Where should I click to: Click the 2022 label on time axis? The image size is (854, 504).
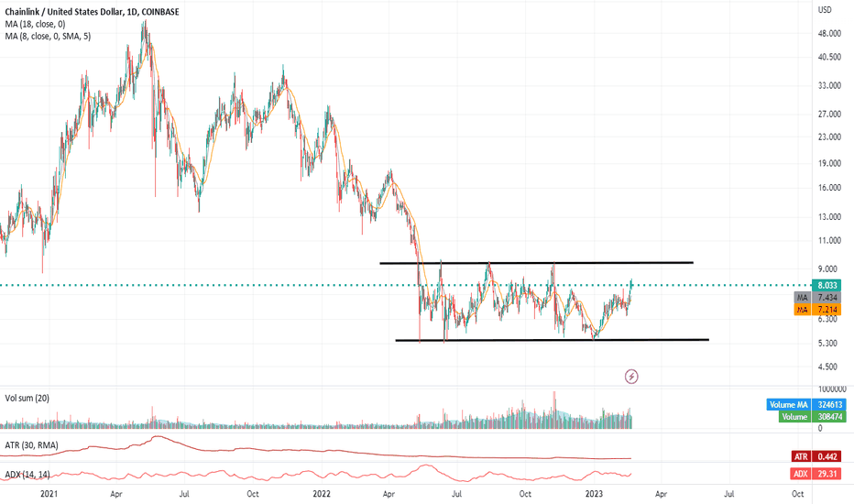[x=322, y=494]
